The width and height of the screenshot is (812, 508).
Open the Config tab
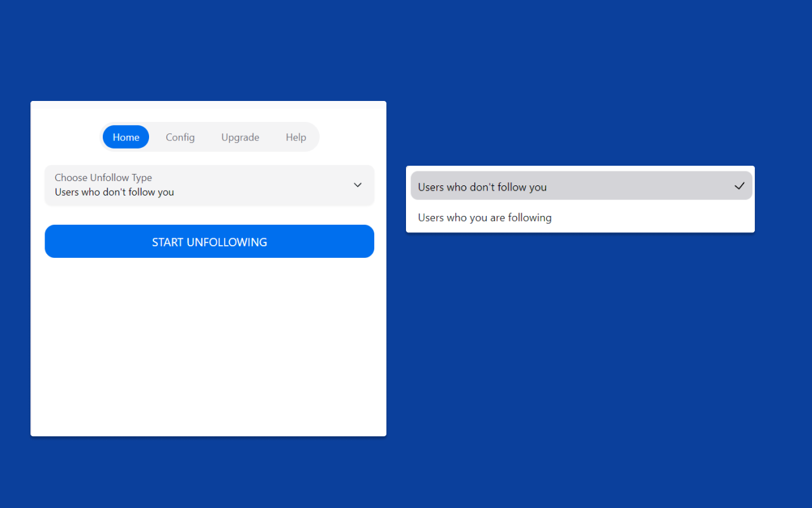tap(180, 137)
